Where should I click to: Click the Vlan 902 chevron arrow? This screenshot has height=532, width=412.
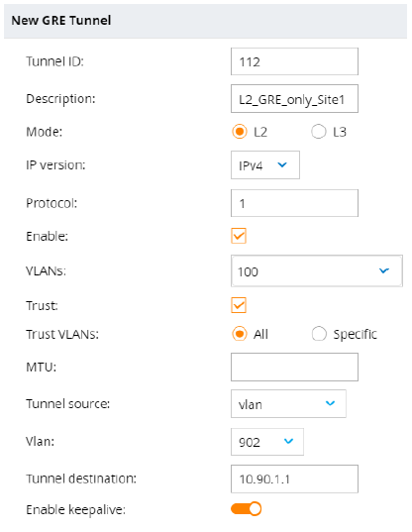[288, 442]
